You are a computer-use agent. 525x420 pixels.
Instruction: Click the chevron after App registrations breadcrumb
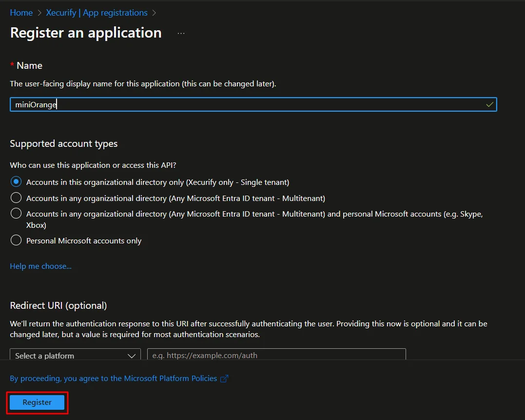[x=154, y=12]
